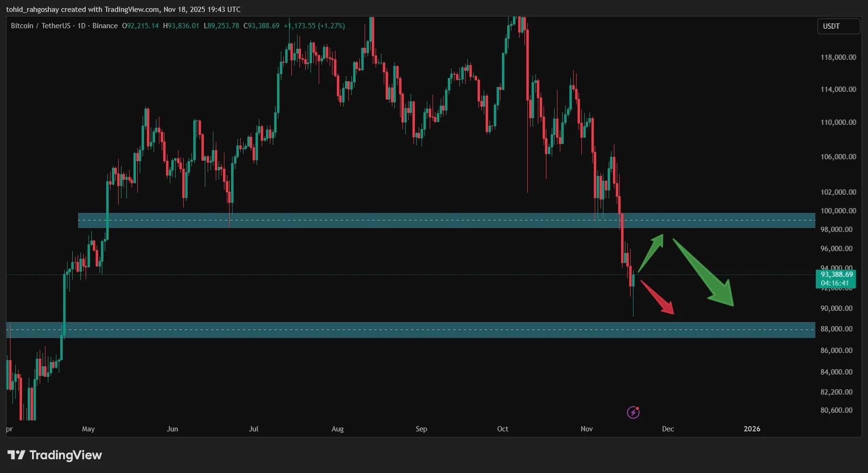Click the closing price value C93,388.69
The height and width of the screenshot is (473, 868).
point(262,26)
